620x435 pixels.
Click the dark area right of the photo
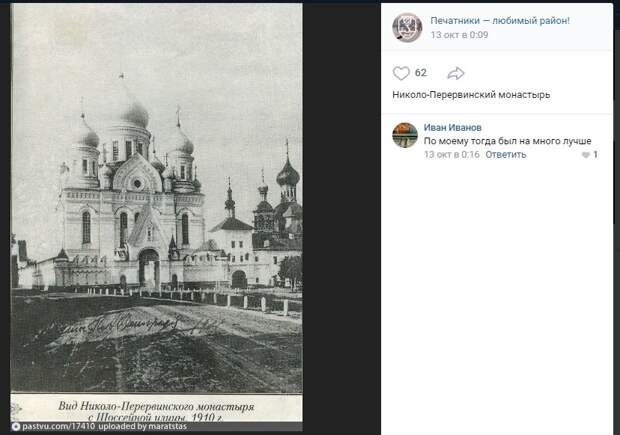tap(341, 218)
